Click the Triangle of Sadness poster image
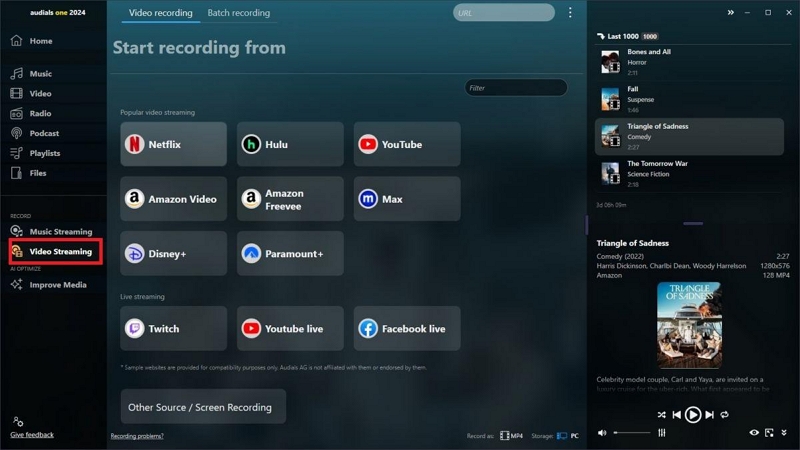Image resolution: width=800 pixels, height=450 pixels. pyautogui.click(x=689, y=325)
